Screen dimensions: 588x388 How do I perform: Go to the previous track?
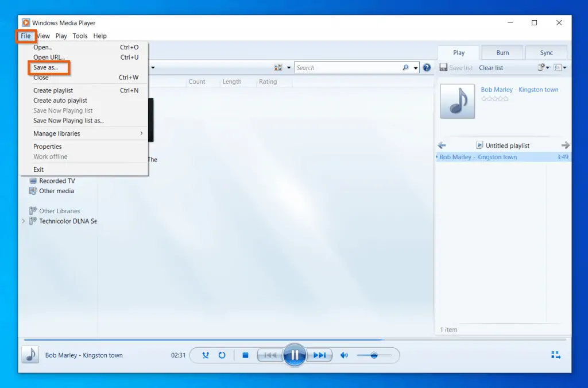(270, 355)
